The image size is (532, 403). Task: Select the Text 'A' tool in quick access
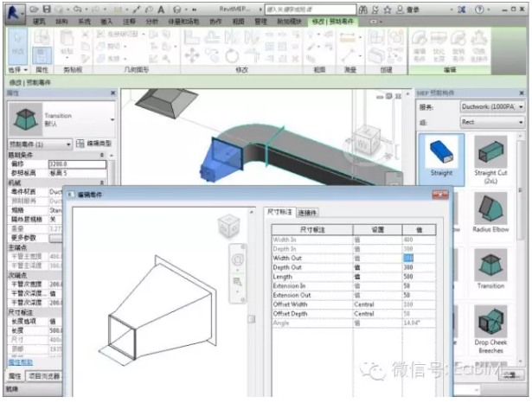(x=161, y=10)
